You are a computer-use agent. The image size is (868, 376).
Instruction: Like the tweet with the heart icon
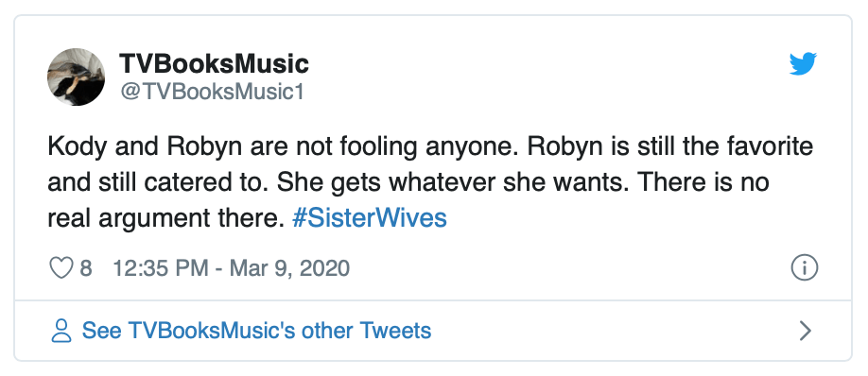[x=61, y=268]
